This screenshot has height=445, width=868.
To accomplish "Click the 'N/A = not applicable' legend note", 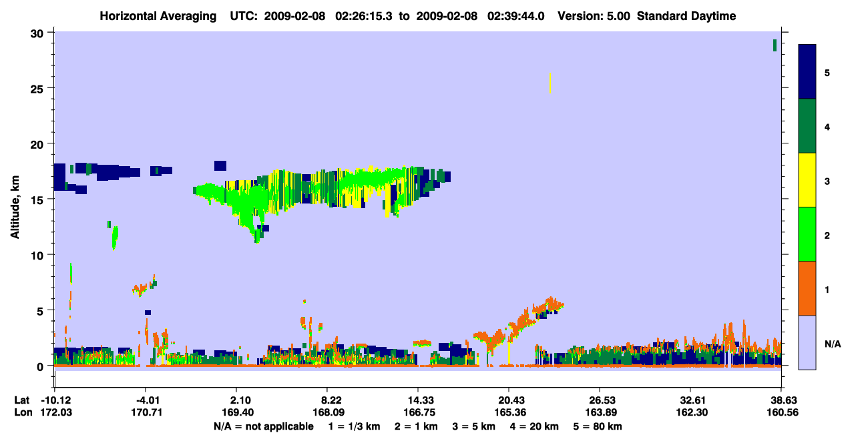I will pyautogui.click(x=264, y=426).
